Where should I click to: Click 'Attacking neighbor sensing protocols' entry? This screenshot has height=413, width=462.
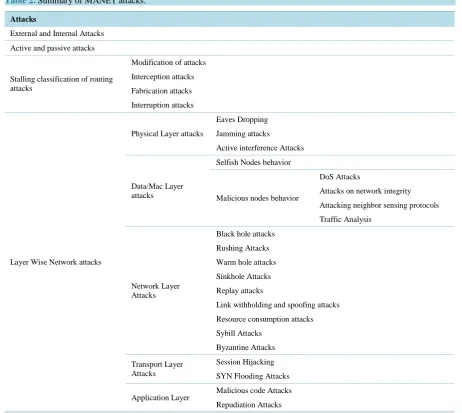coord(379,205)
